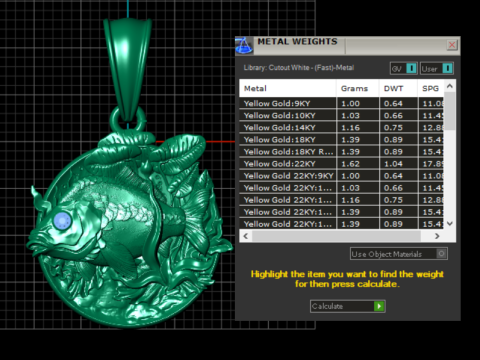
Task: Click the scroll right arrow under the table
Action: point(437,236)
